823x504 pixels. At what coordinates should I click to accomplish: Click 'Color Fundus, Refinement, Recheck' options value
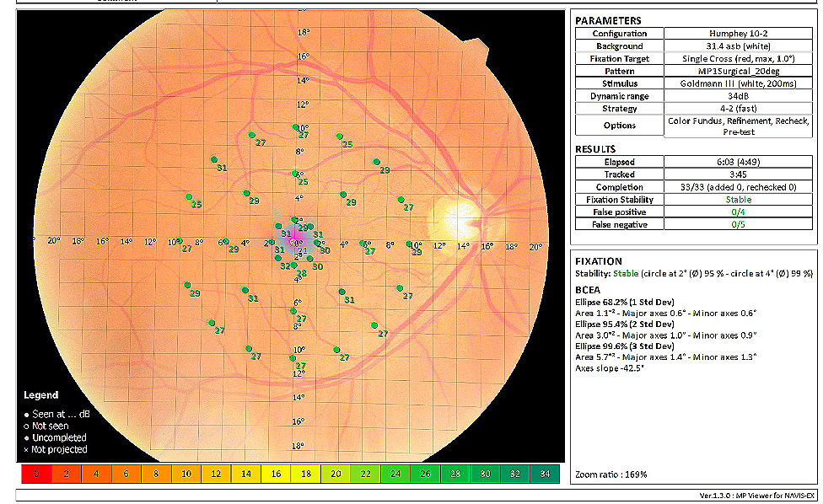(738, 126)
